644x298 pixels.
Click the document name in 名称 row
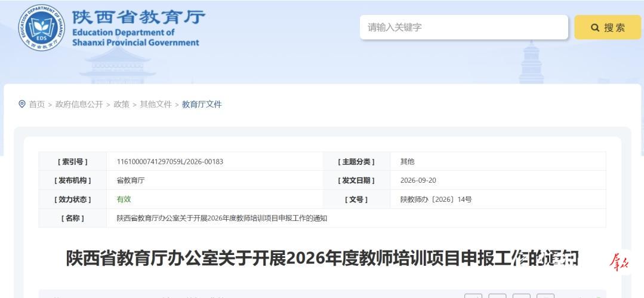click(x=222, y=218)
